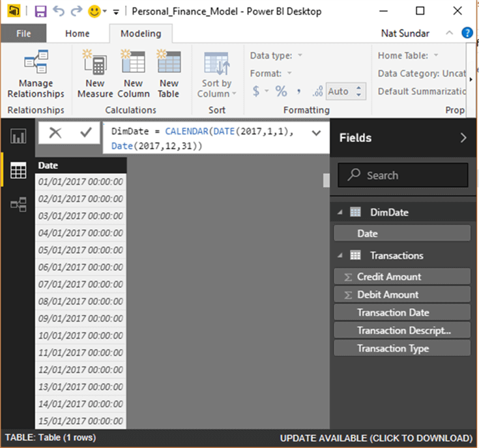
Task: Switch to the Home tab
Action: 78,34
